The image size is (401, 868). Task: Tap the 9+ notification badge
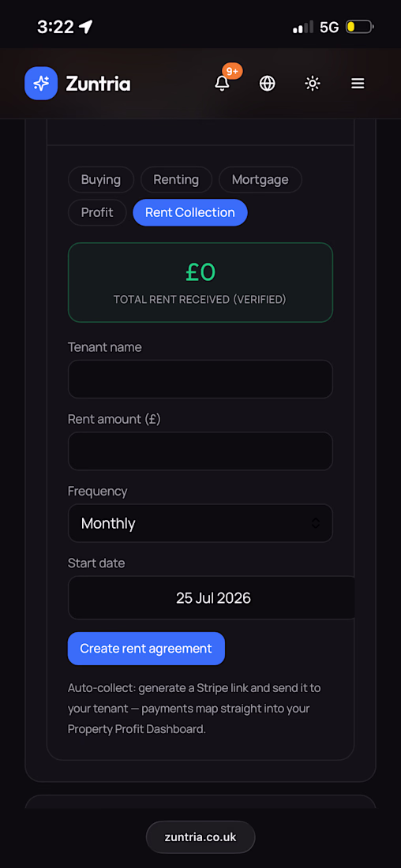coord(233,71)
